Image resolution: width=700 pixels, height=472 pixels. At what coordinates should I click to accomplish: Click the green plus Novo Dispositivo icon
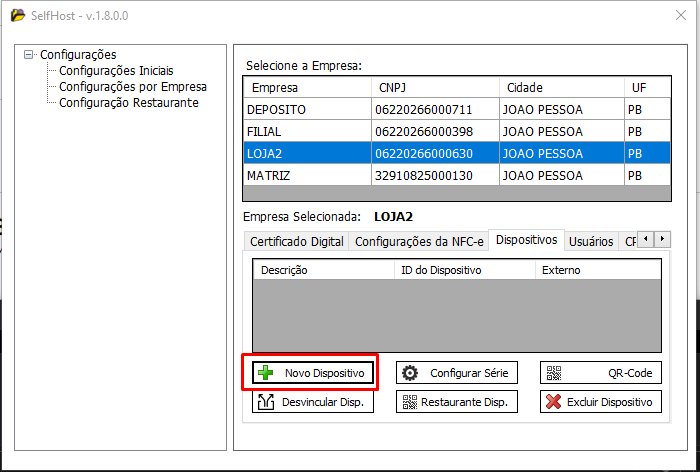coord(265,373)
